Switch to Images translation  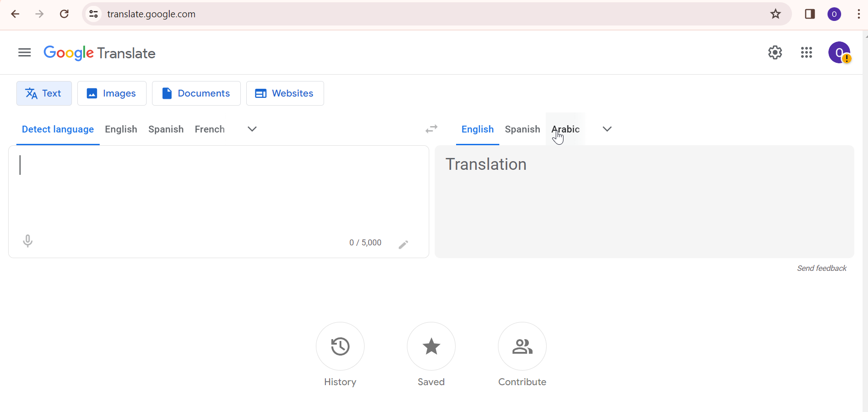pos(112,93)
